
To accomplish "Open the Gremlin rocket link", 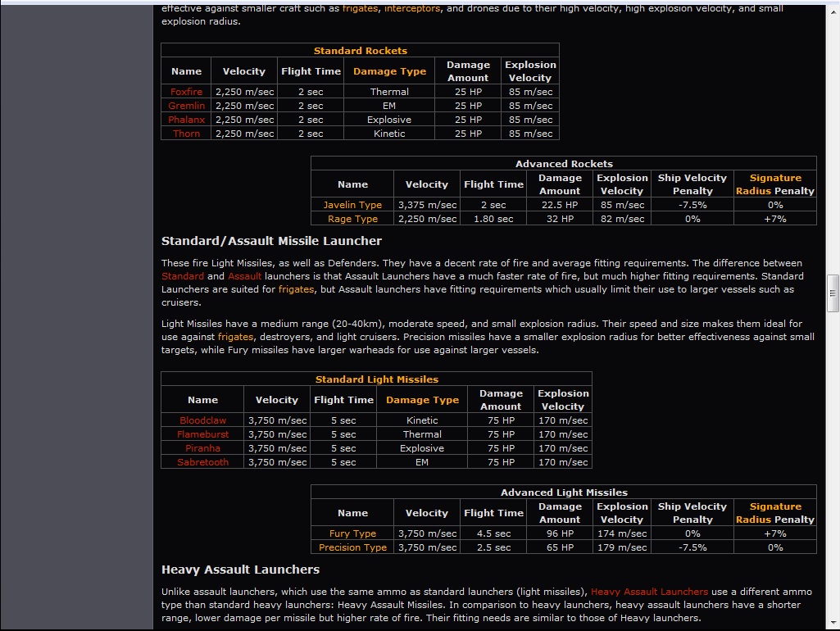I will (186, 106).
